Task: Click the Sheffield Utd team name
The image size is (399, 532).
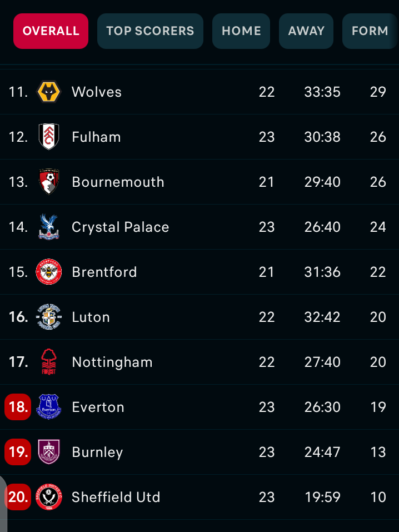Action: point(116,497)
